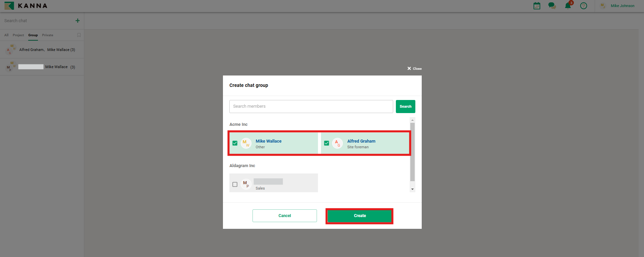The image size is (644, 257).
Task: Focus the Search members input field
Action: tap(311, 106)
